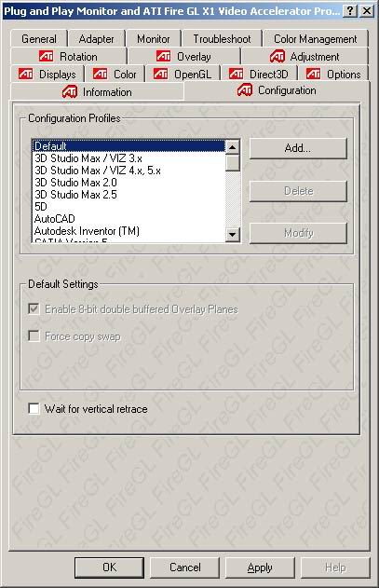Click the profile list scroll up arrow
The width and height of the screenshot is (379, 588).
coord(233,146)
